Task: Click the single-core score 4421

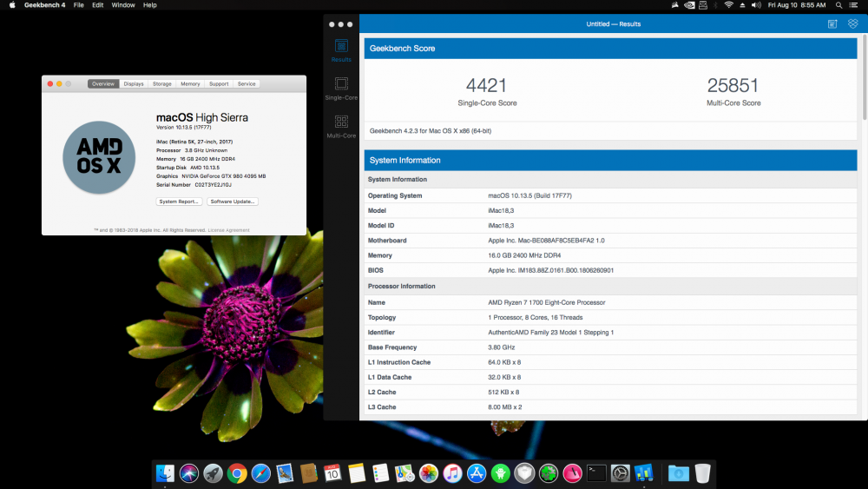Action: point(487,85)
